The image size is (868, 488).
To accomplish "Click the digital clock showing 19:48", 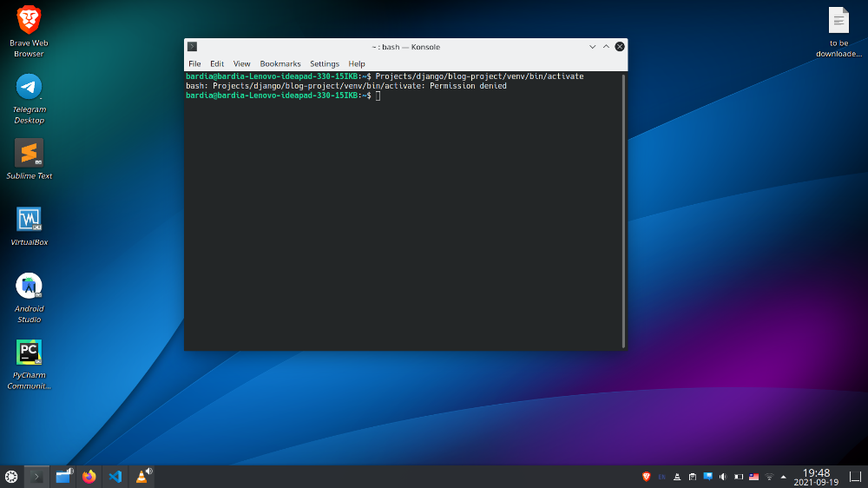I will coord(816,477).
